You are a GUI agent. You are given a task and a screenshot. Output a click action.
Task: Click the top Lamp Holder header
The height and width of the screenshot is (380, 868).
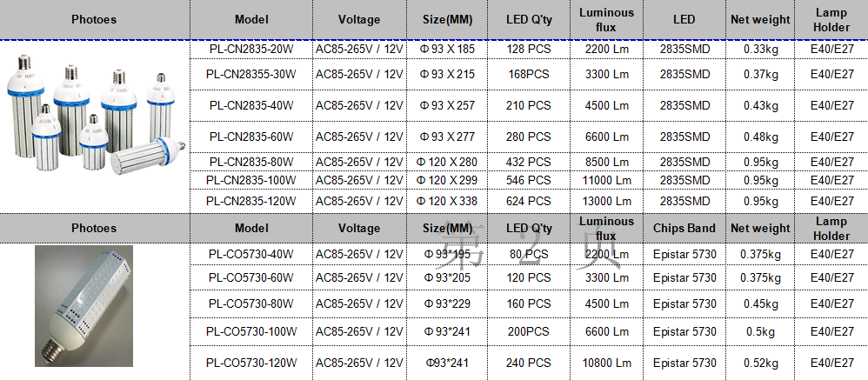831,19
